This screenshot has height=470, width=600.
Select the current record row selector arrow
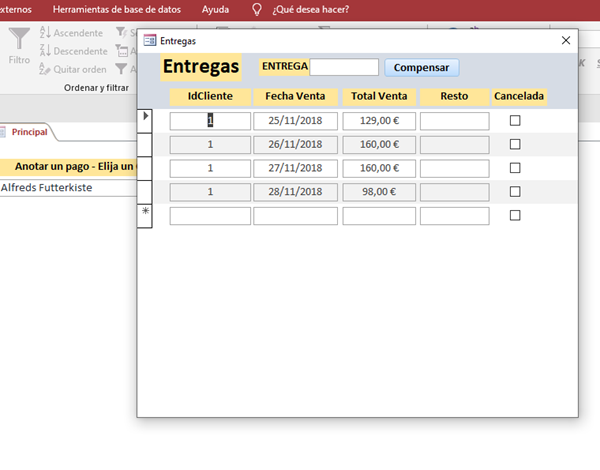pos(145,118)
